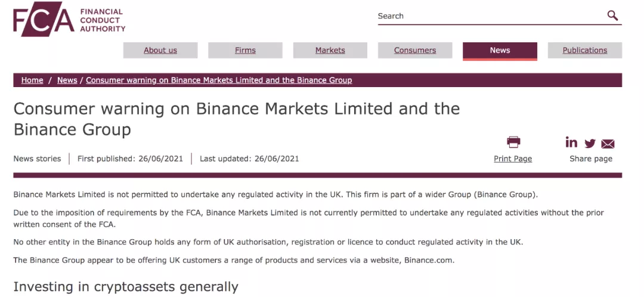Viewport: 644px width, 297px height.
Task: Open the Publications menu
Action: 584,50
